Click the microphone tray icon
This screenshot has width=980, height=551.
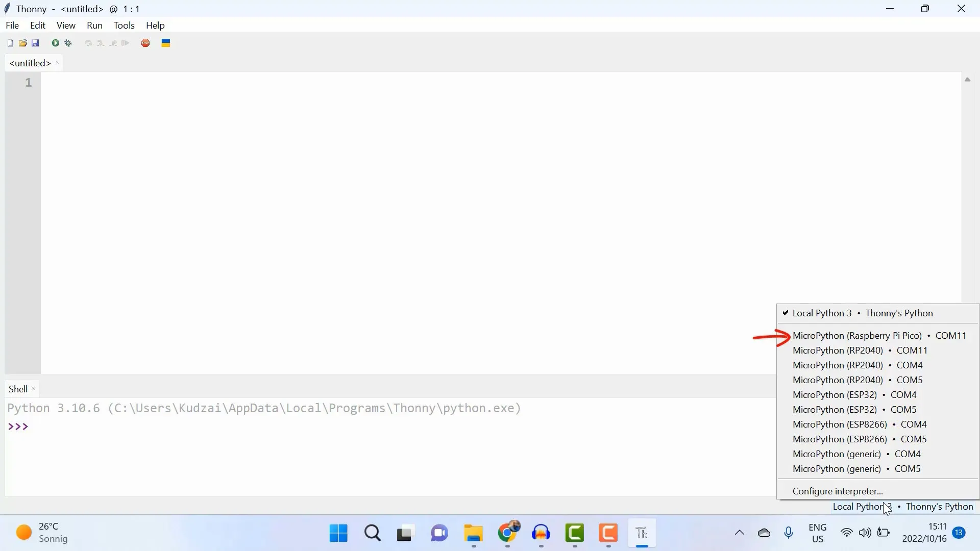[x=789, y=533]
